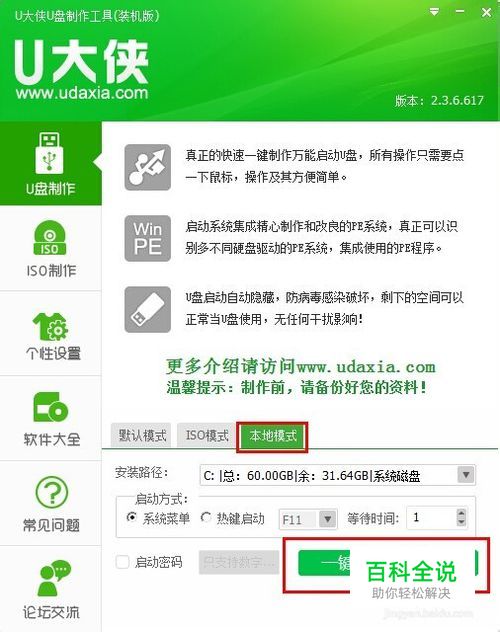Open 常见问题 question mark icon
The height and width of the screenshot is (632, 500).
[51, 492]
